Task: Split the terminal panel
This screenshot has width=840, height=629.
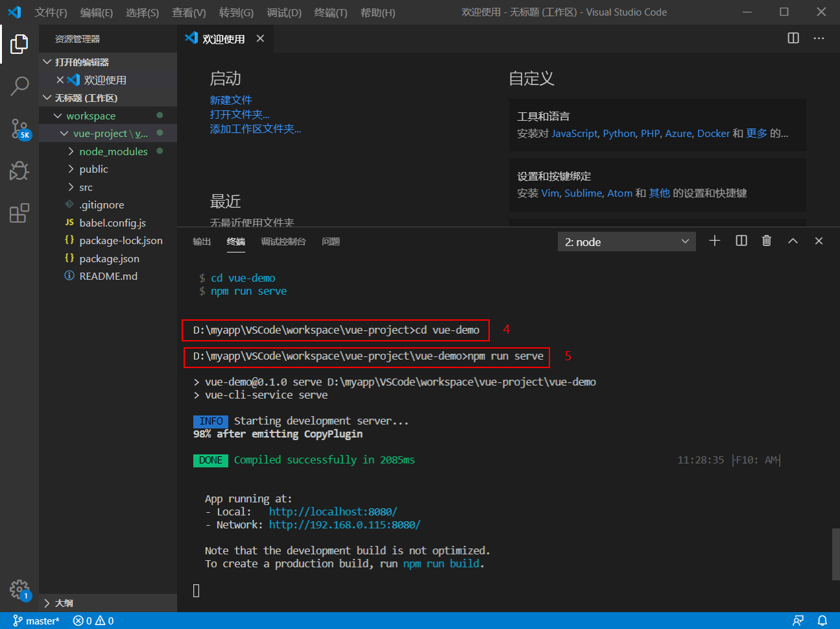Action: [x=741, y=241]
